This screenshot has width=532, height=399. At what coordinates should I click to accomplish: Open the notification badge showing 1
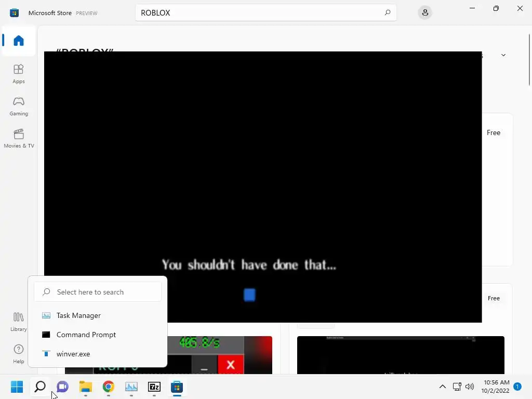(x=517, y=387)
